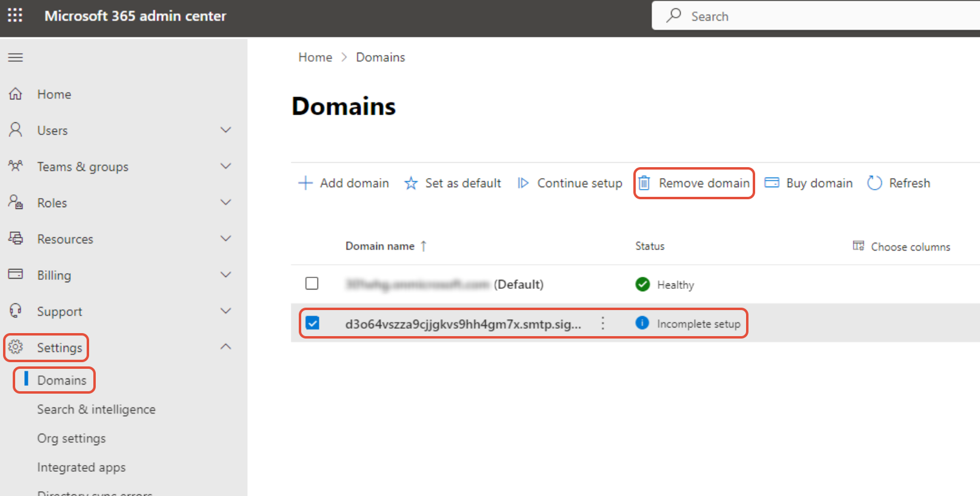Click the Users person icon
This screenshot has height=496, width=980.
coord(16,130)
